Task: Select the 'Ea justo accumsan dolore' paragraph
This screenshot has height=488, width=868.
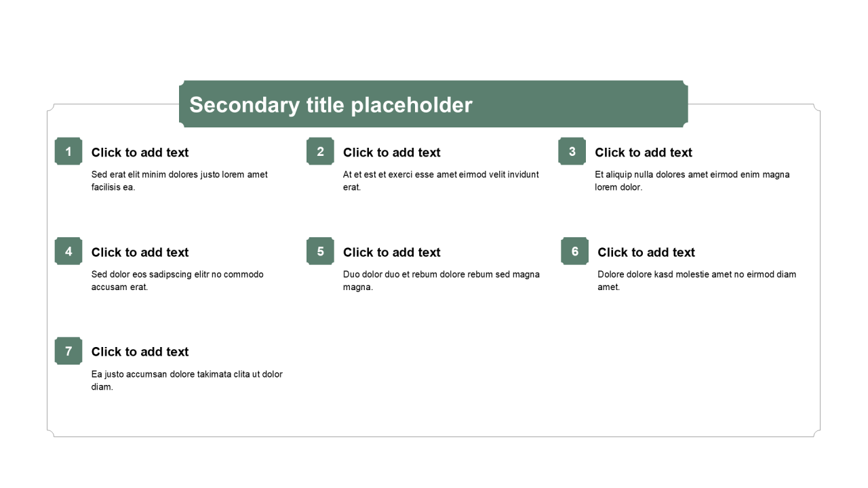Action: (x=186, y=380)
